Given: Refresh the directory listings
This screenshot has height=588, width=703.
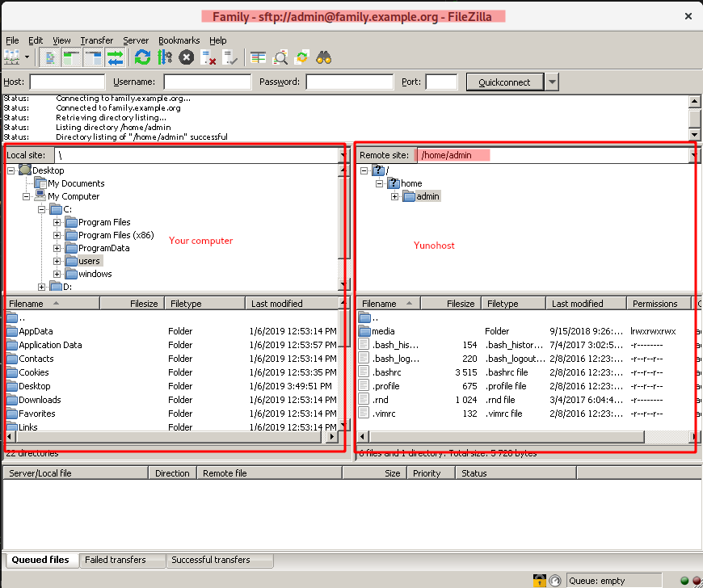Looking at the screenshot, I should [x=142, y=57].
